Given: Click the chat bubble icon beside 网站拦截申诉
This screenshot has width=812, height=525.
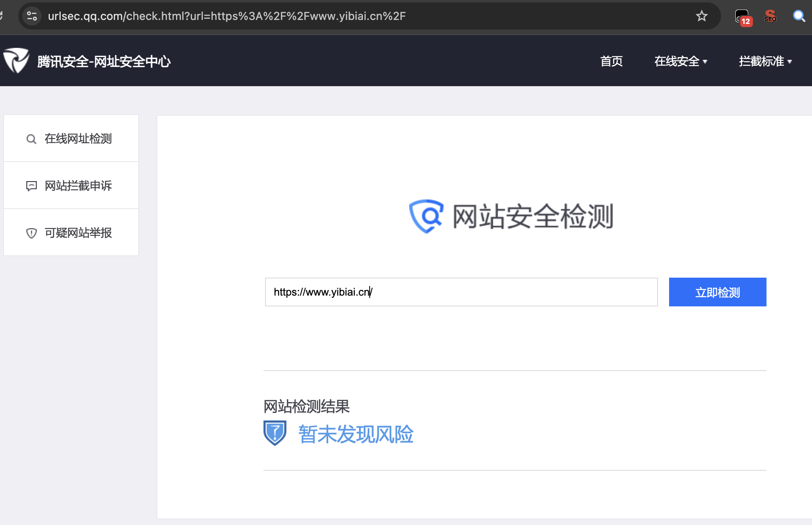Looking at the screenshot, I should [31, 186].
